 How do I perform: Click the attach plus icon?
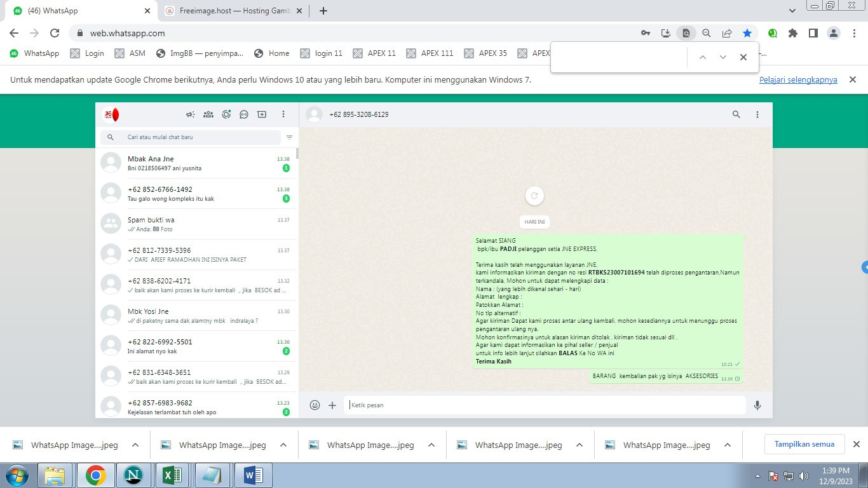[x=332, y=405]
